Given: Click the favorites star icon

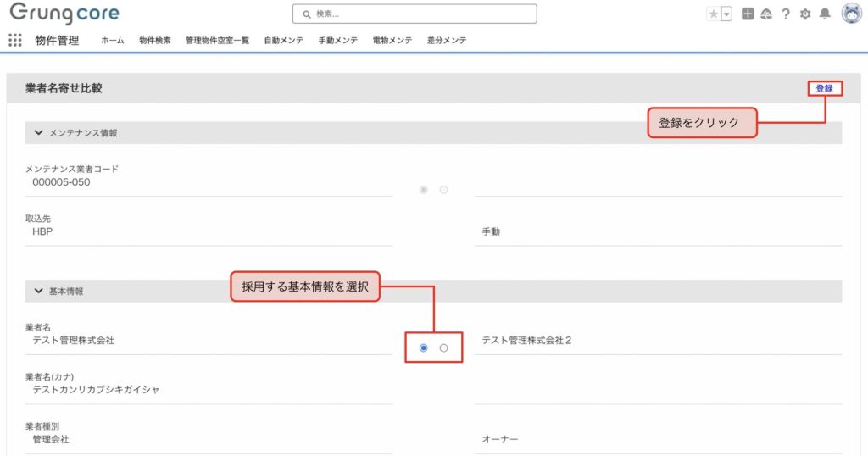Looking at the screenshot, I should pyautogui.click(x=714, y=14).
